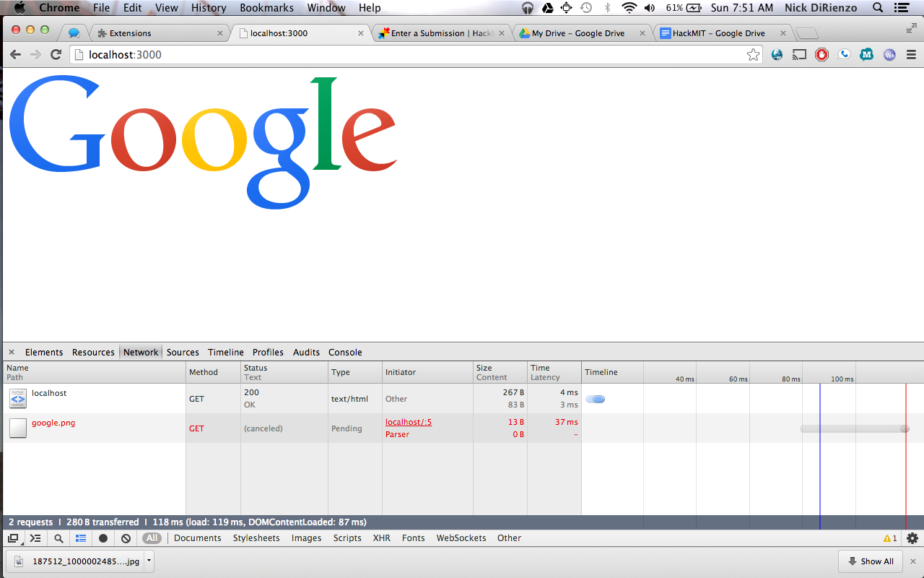Close the DevTools panel with X
This screenshot has height=578, width=924.
click(x=12, y=353)
